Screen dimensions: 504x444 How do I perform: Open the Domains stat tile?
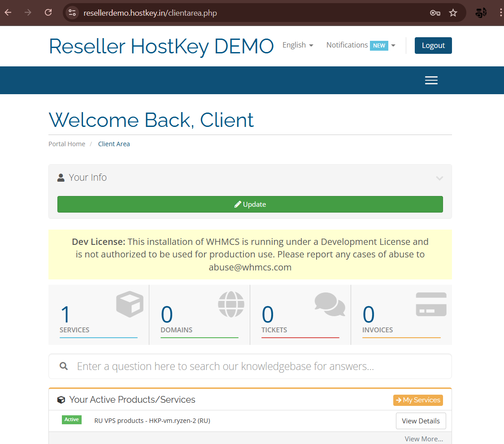coord(200,315)
